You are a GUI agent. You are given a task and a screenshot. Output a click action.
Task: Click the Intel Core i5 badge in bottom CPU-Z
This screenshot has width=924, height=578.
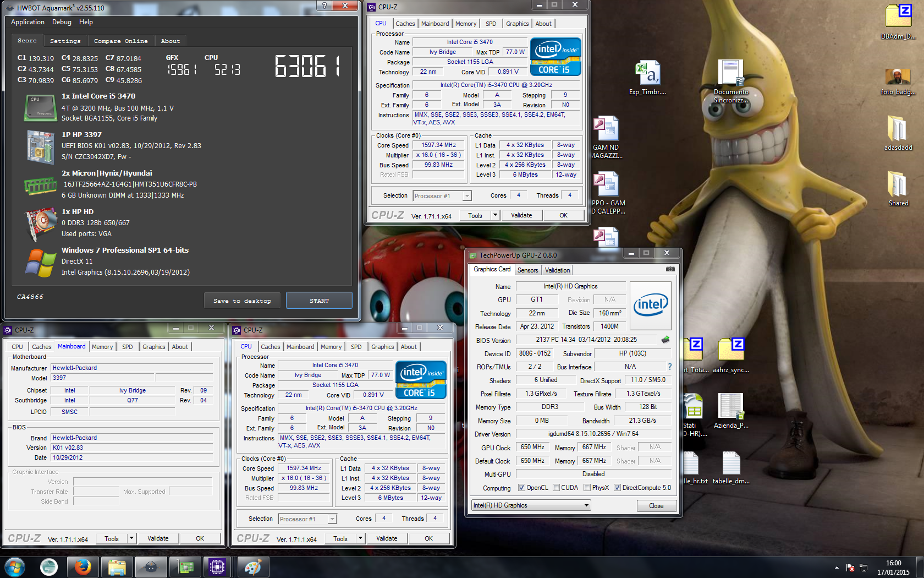421,380
